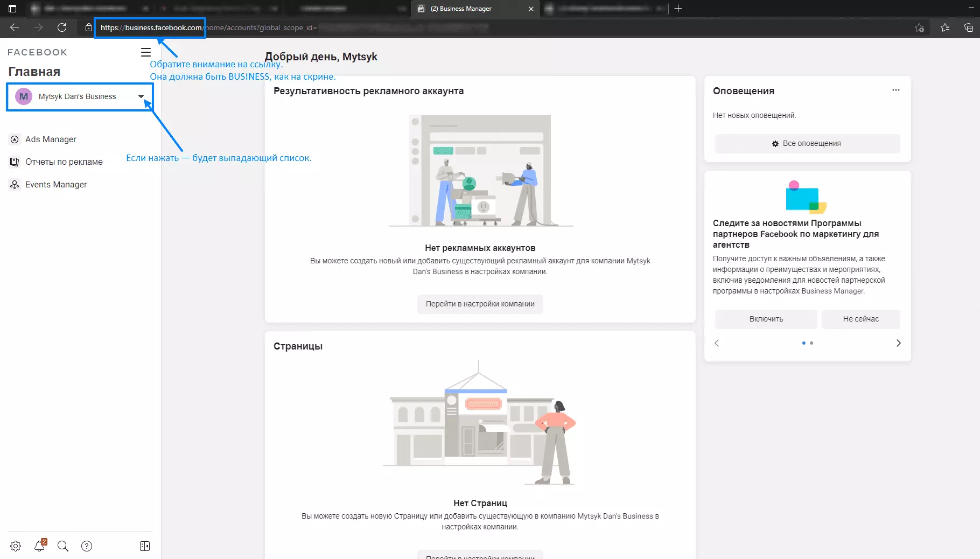Click the Нет Страниц text
The height and width of the screenshot is (559, 980).
click(x=480, y=503)
